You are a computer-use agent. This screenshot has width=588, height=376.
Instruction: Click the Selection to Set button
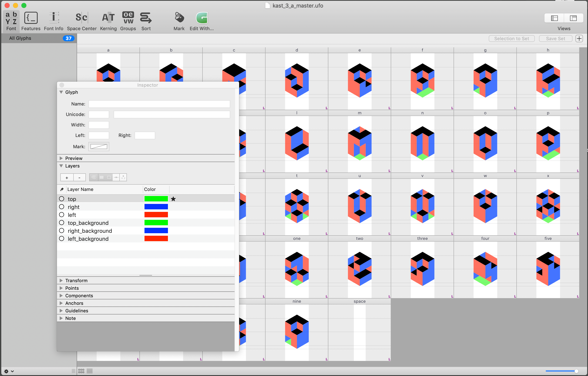click(512, 38)
